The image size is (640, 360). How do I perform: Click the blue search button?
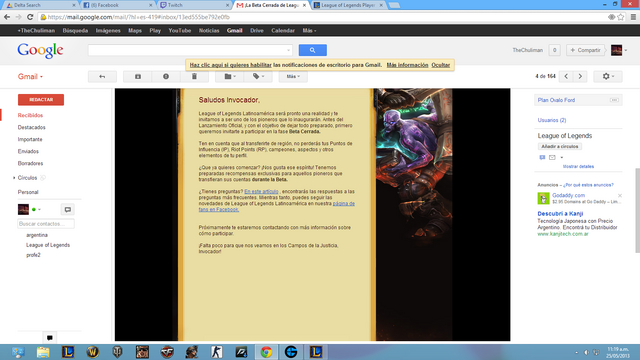313,50
